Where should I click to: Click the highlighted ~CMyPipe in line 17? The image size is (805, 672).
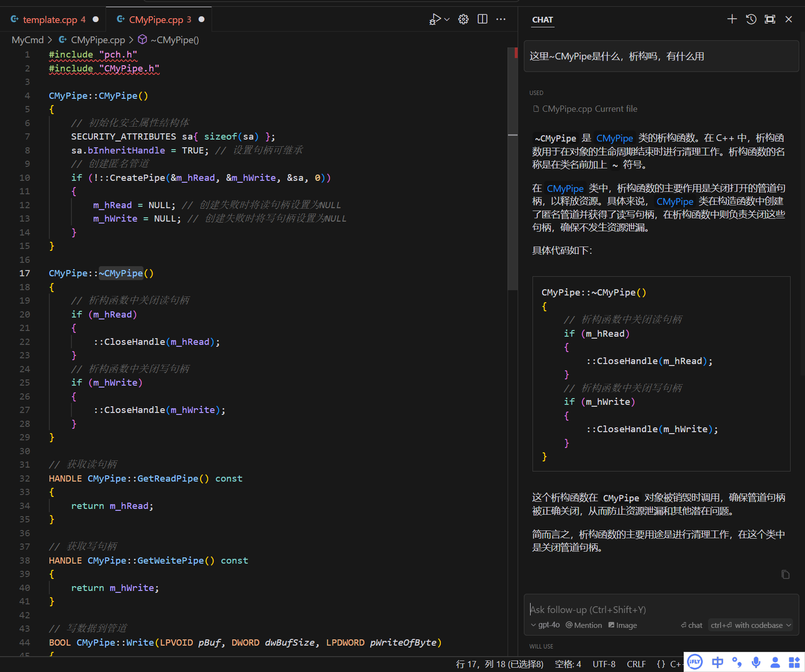[121, 273]
